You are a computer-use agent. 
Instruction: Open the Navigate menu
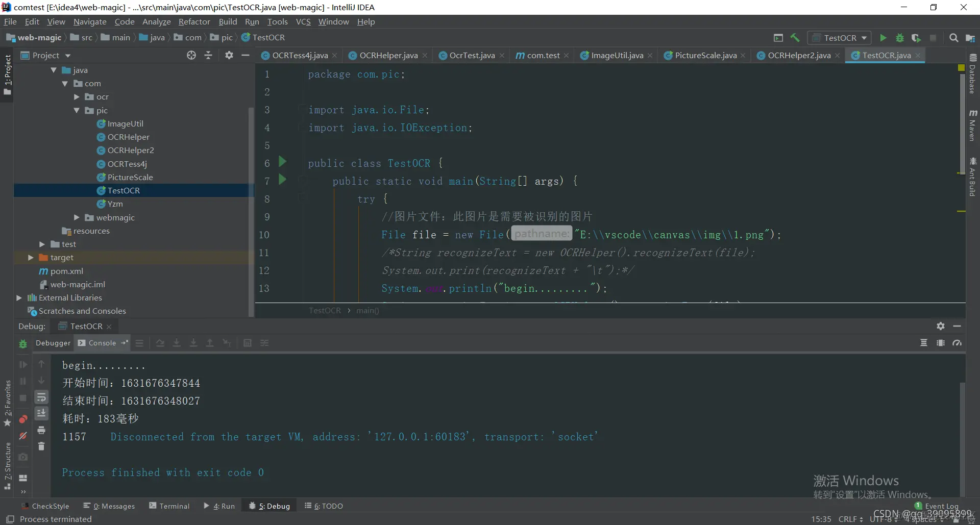[90, 22]
